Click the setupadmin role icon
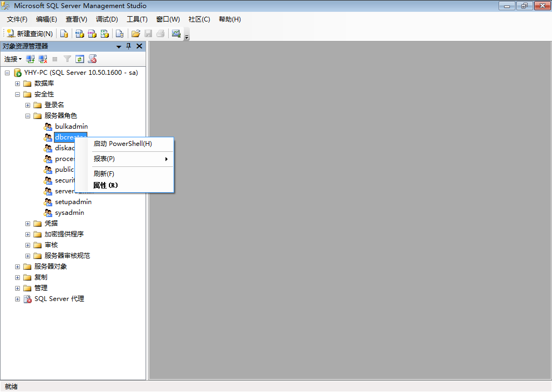This screenshot has height=392, width=552. pos(48,202)
